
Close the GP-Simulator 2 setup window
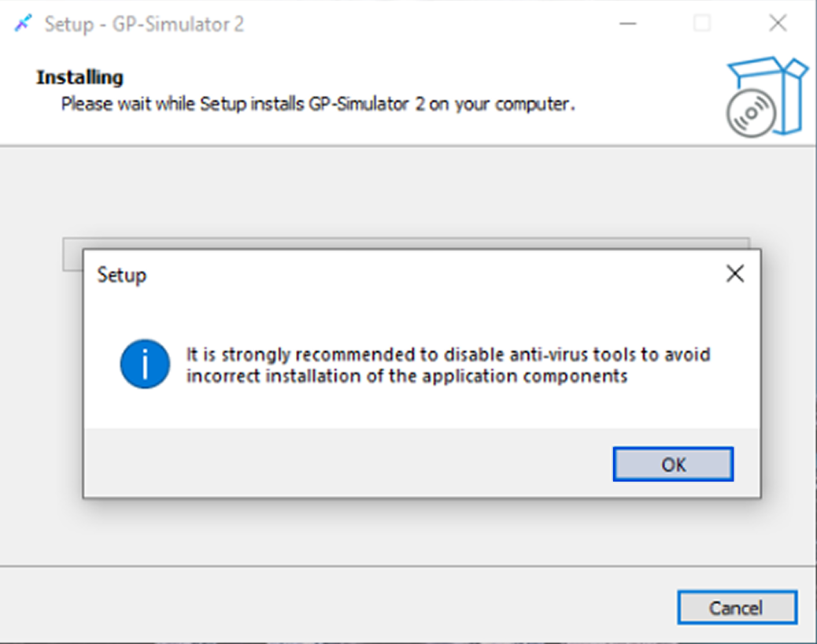[x=778, y=24]
